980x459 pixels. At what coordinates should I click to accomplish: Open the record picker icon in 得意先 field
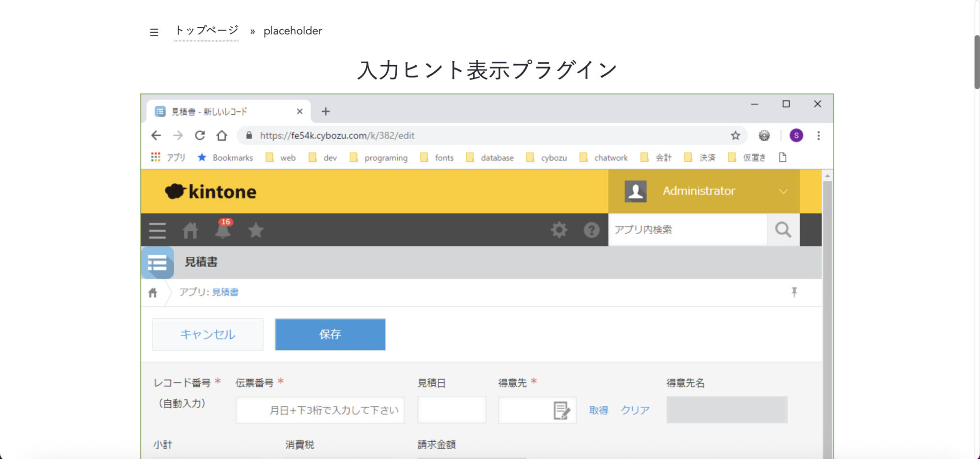(x=562, y=410)
